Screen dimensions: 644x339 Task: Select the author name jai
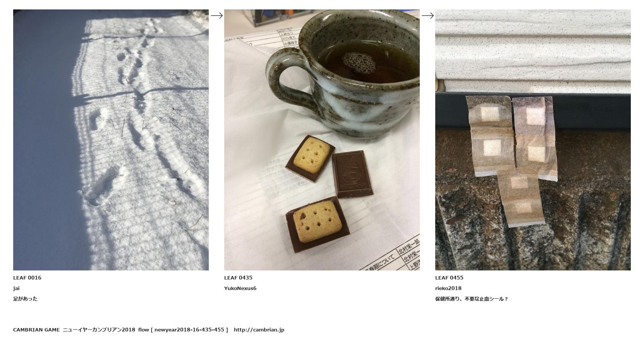(16, 288)
